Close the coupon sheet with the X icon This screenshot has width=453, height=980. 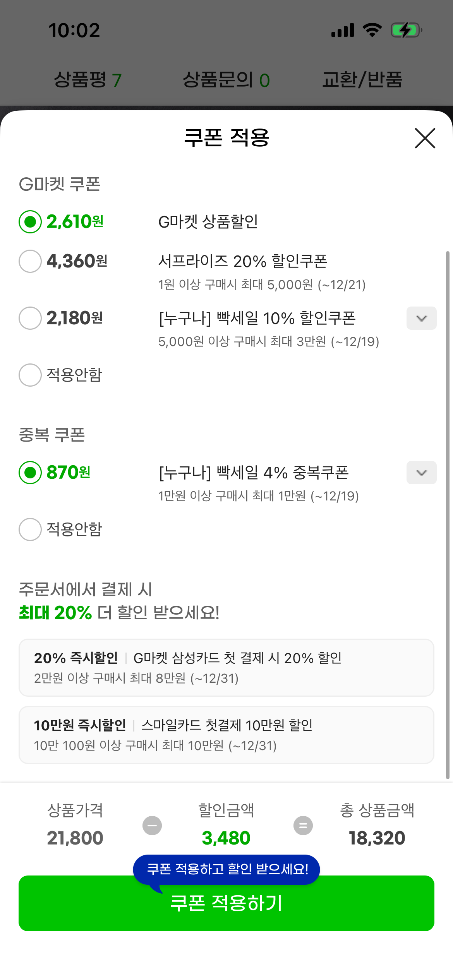pos(425,138)
